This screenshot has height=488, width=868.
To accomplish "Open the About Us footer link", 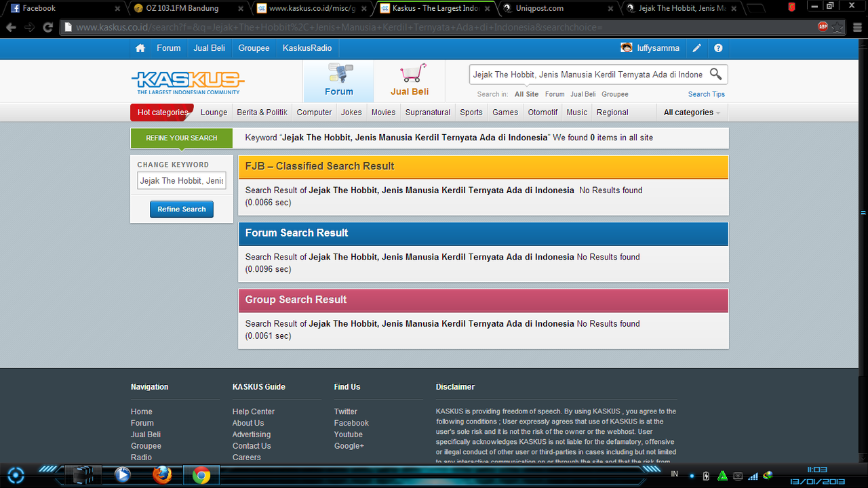I will [248, 423].
